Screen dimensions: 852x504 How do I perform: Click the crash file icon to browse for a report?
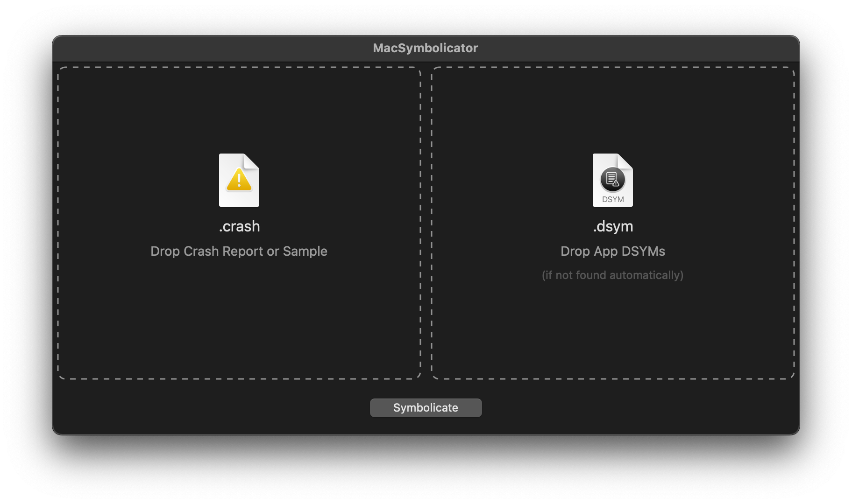(x=239, y=180)
